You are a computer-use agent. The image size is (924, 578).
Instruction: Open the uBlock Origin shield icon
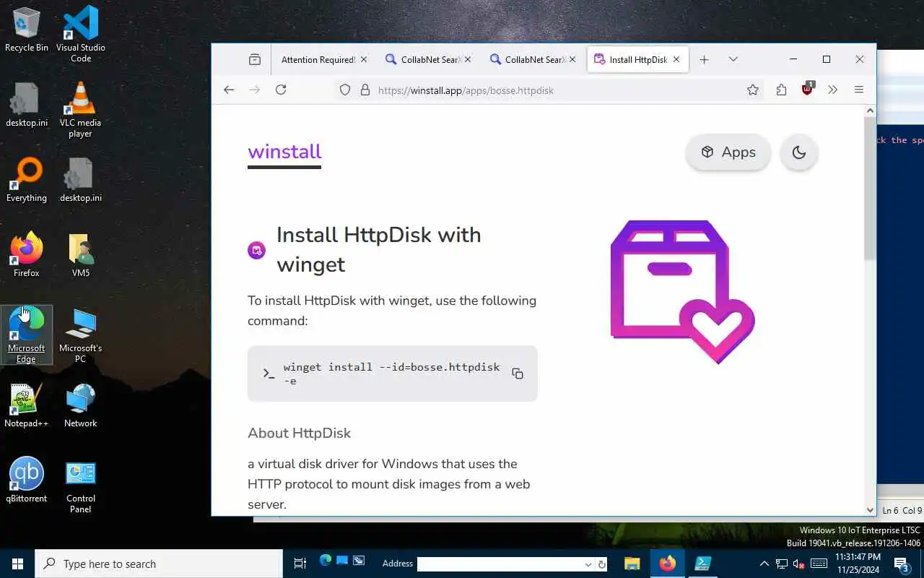coord(808,90)
